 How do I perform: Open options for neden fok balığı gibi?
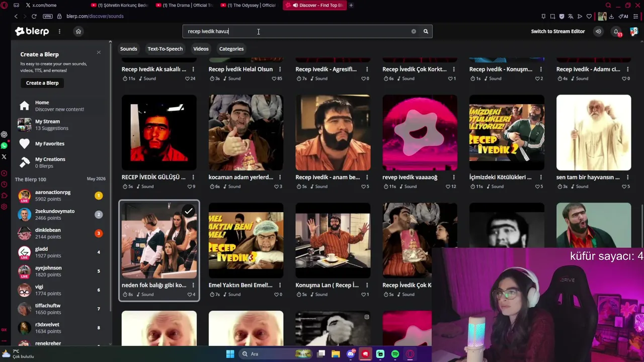tap(193, 285)
